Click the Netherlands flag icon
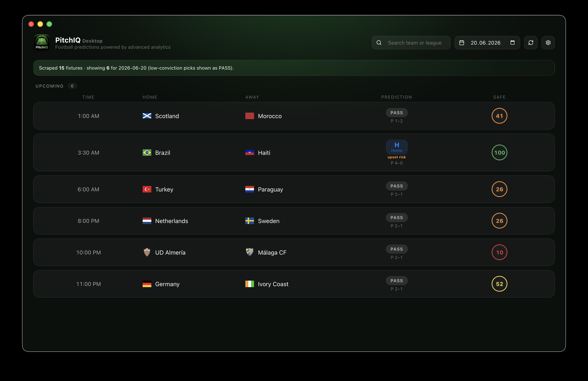This screenshot has height=381, width=588. coord(147,221)
